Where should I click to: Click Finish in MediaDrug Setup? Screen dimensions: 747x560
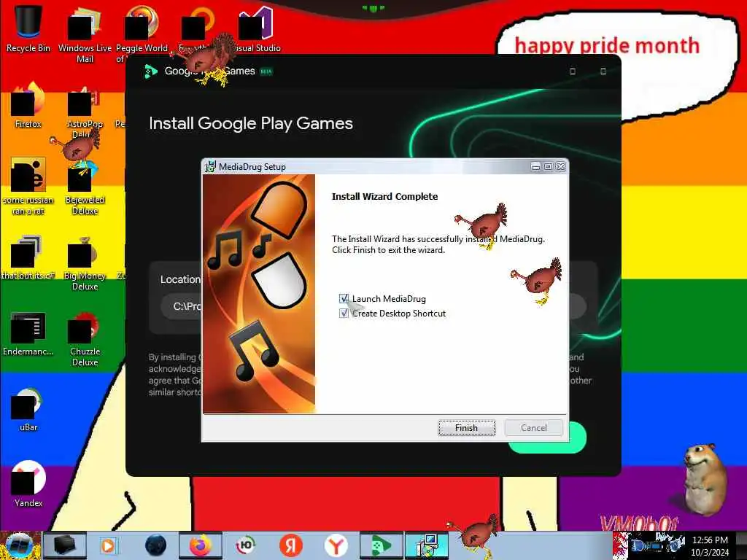coord(466,427)
